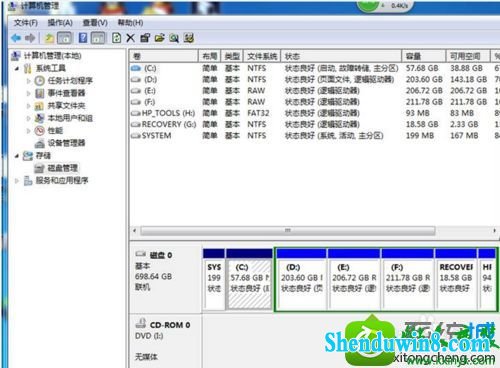Image resolution: width=500 pixels, height=368 pixels.
Task: Expand the 任务计划程序 node arrow
Action: [29, 81]
